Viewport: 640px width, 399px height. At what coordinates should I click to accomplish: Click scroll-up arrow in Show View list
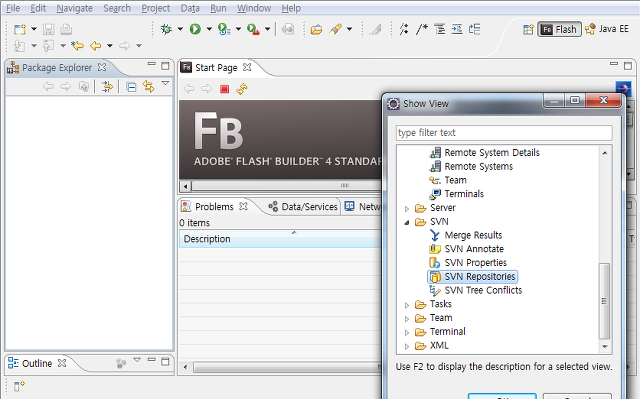point(604,153)
